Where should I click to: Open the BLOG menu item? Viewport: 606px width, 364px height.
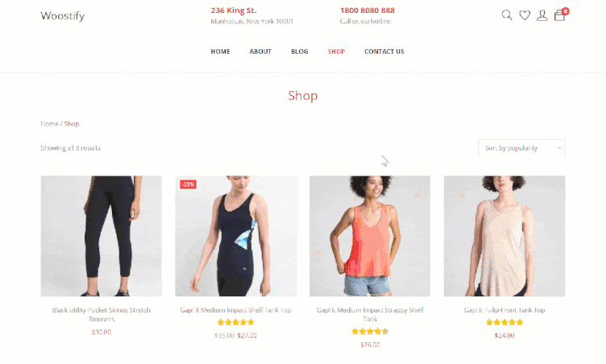tap(300, 52)
